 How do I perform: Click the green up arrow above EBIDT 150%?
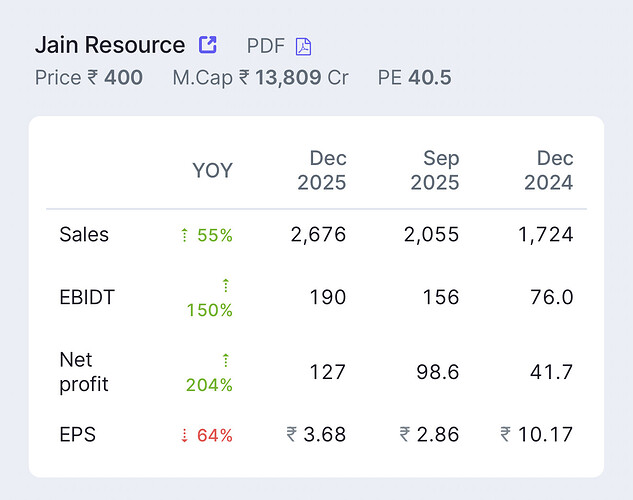[x=226, y=285]
